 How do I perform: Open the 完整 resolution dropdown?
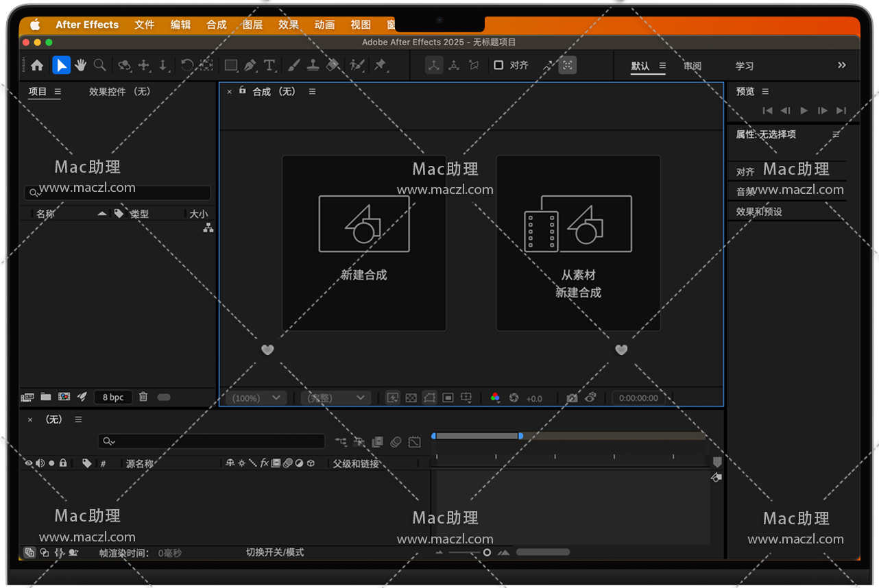[x=336, y=398]
